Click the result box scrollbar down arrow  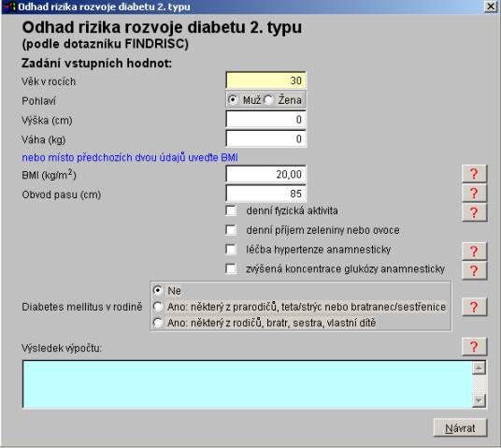click(479, 400)
